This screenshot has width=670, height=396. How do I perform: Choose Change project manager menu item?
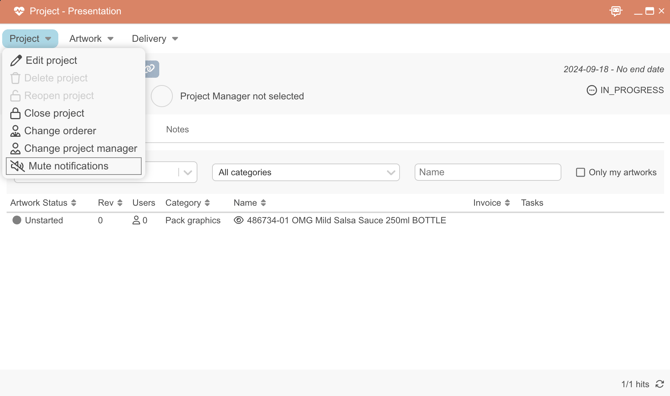[x=74, y=148]
